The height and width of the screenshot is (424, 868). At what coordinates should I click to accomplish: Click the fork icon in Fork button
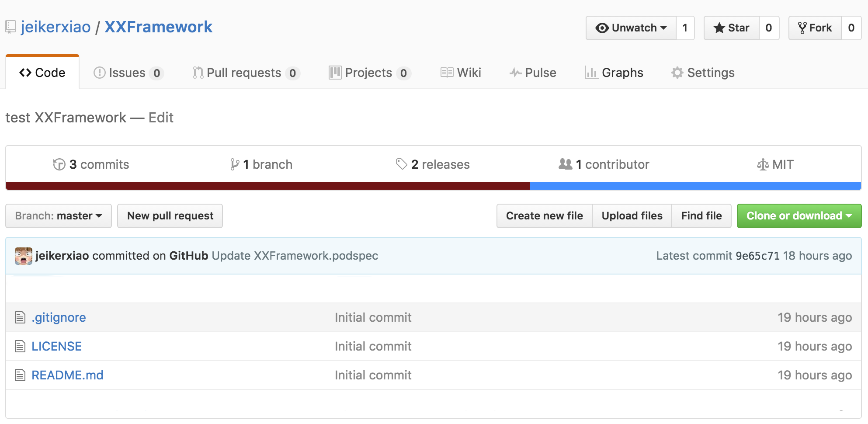[x=802, y=28]
